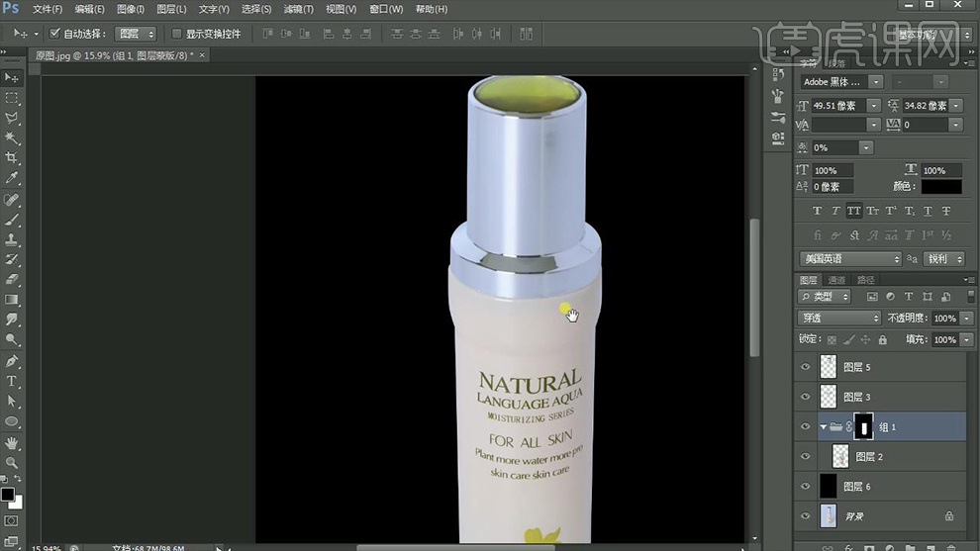980x551 pixels.
Task: Collapse the 组 1 group
Action: [824, 426]
